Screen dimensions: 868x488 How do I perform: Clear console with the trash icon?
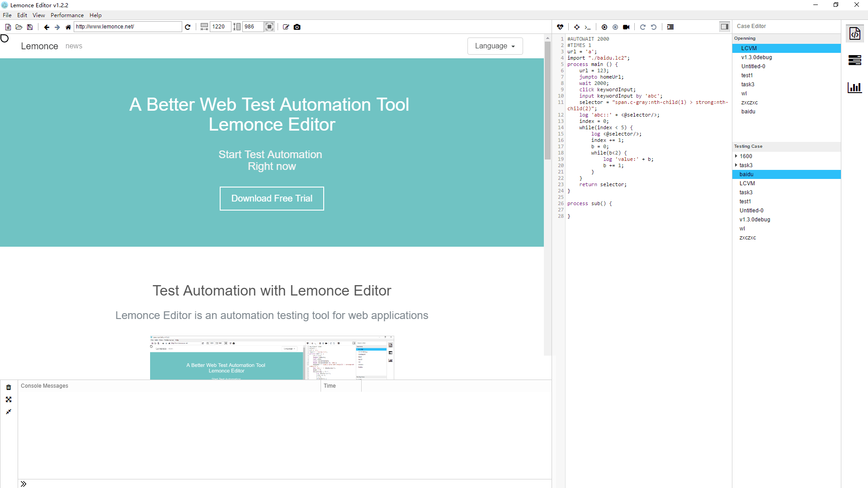[9, 387]
